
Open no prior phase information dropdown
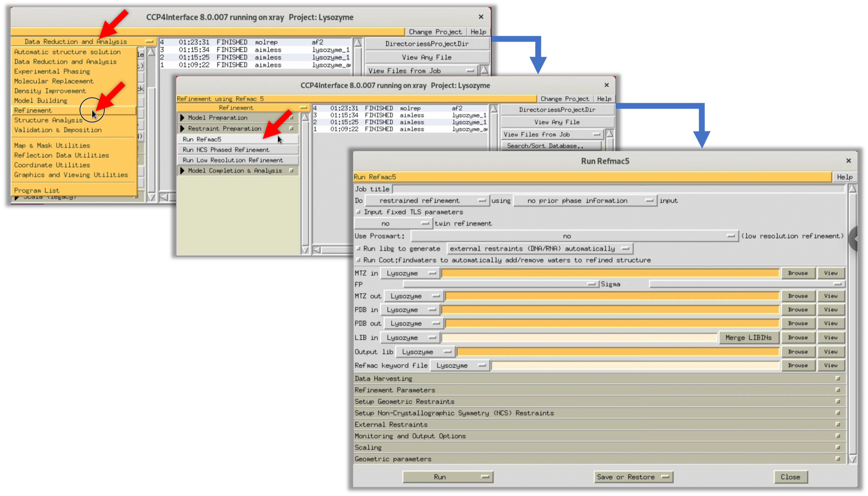coord(584,201)
